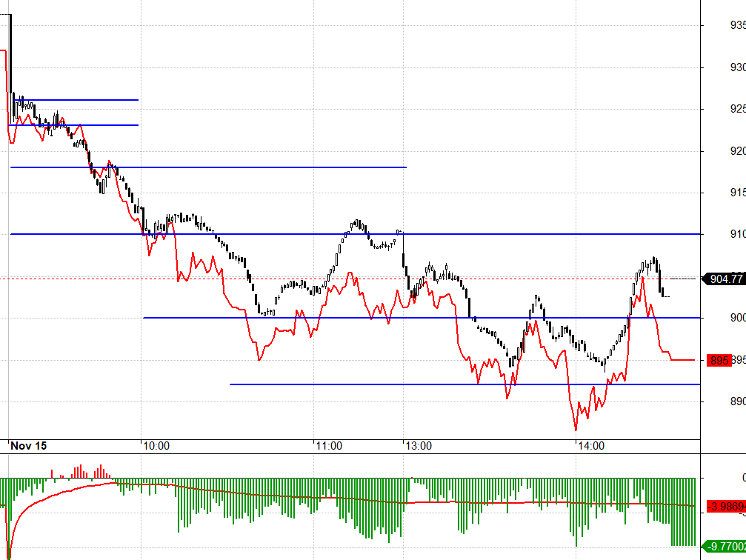Screen dimensions: 746x560
Task: Select the blue horizontal line near 892
Action: tap(464, 384)
